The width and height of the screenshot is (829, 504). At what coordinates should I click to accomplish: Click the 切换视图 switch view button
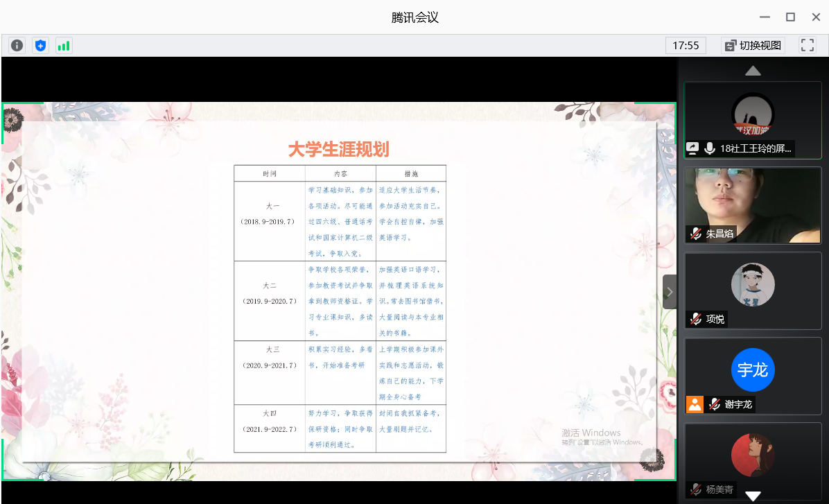[753, 46]
